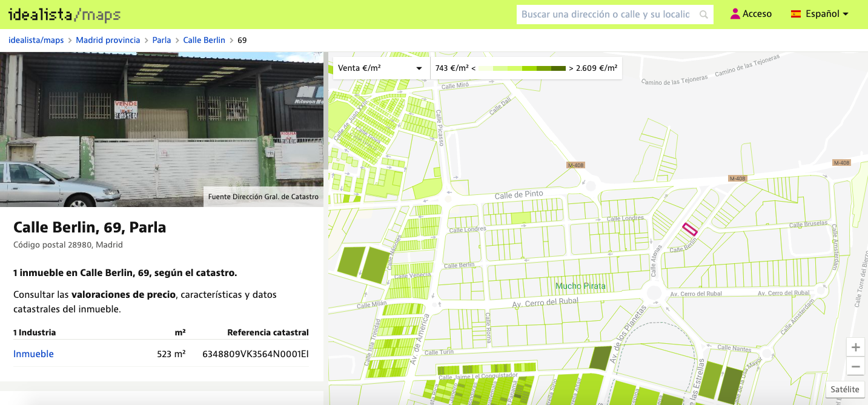Click the idealista/maps logo
This screenshot has height=405, width=868.
[64, 15]
